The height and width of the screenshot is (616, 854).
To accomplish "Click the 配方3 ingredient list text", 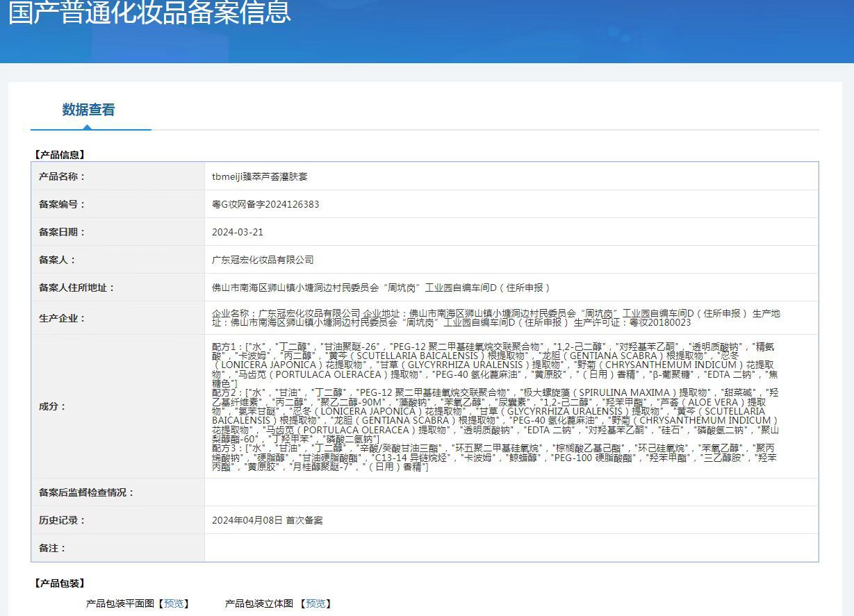I will click(495, 458).
